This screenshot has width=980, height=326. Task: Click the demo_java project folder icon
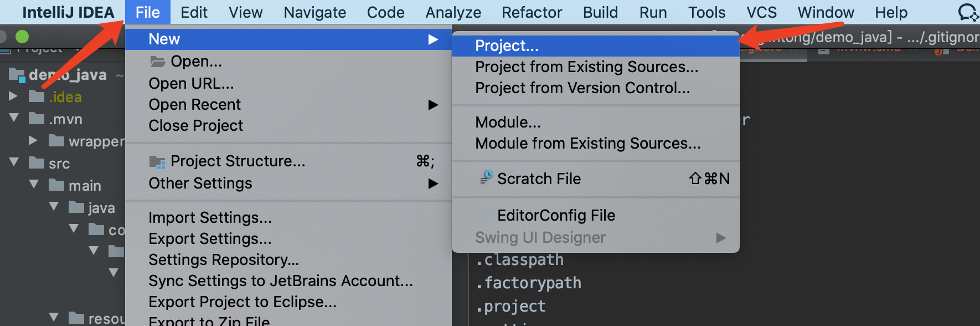(17, 75)
